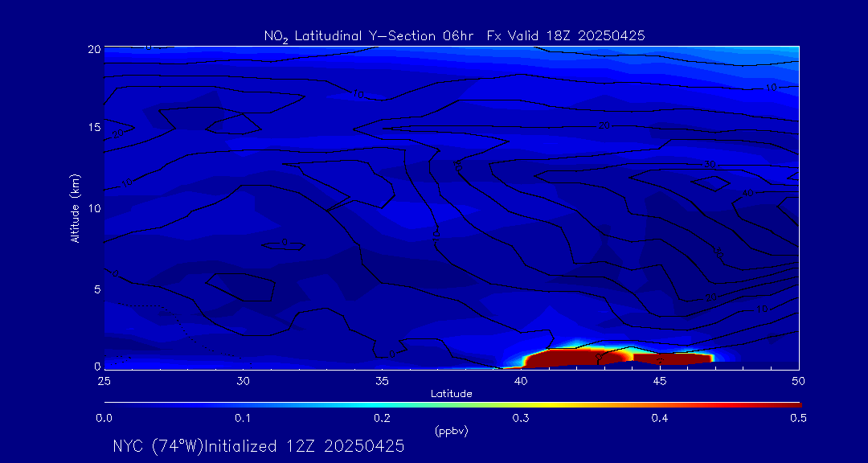Click the '40' contour label in the plot
This screenshot has height=463, width=868.
[x=748, y=193]
